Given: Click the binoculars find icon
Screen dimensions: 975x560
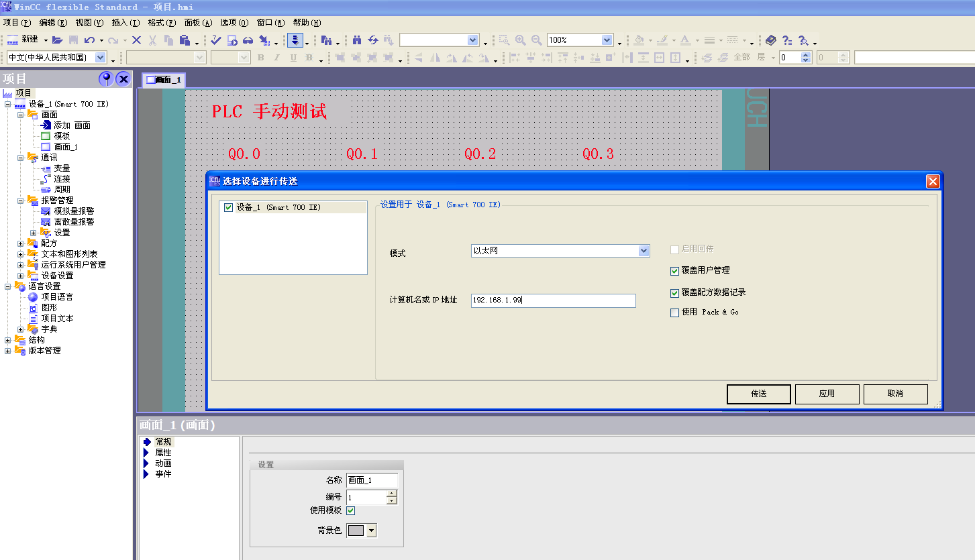Looking at the screenshot, I should point(357,40).
